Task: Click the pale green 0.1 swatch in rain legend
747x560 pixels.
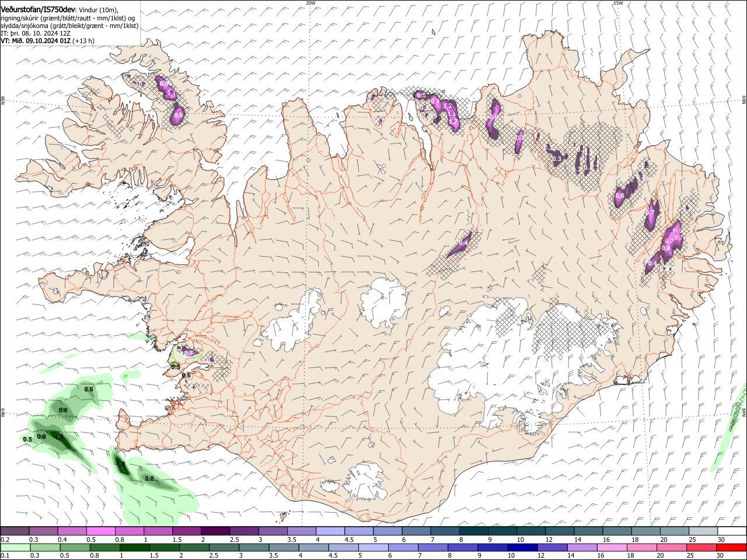Action: pos(15,547)
